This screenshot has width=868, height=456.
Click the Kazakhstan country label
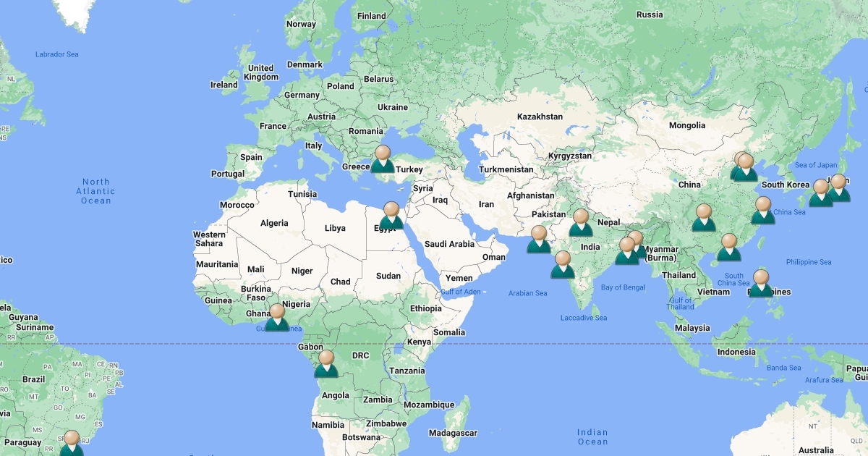(x=540, y=117)
